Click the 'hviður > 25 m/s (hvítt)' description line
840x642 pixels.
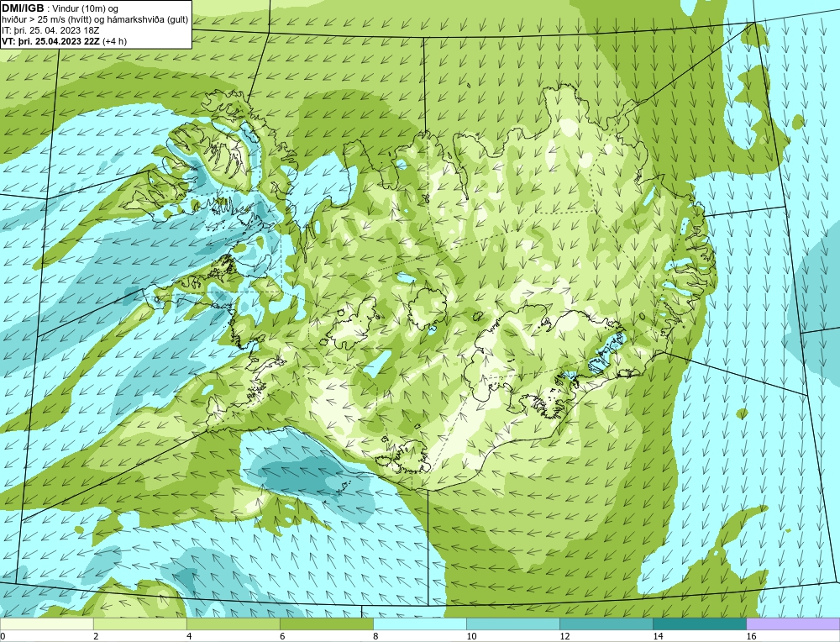[x=95, y=20]
